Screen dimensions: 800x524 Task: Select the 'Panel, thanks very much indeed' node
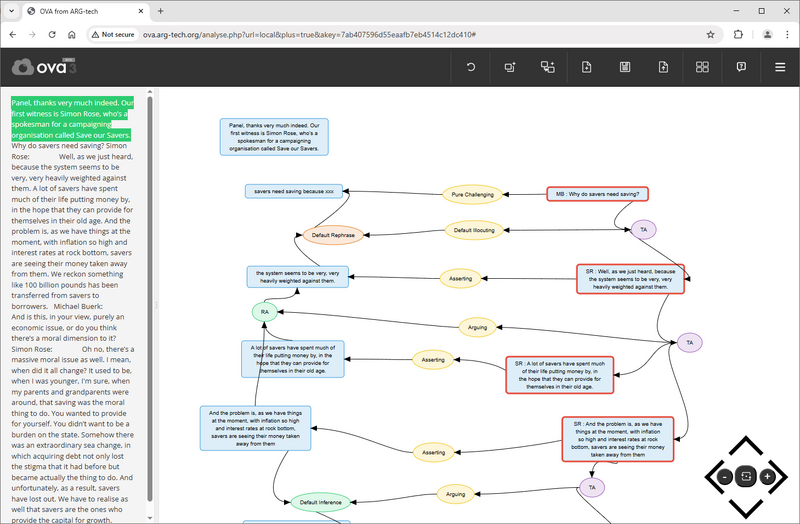pyautogui.click(x=274, y=137)
